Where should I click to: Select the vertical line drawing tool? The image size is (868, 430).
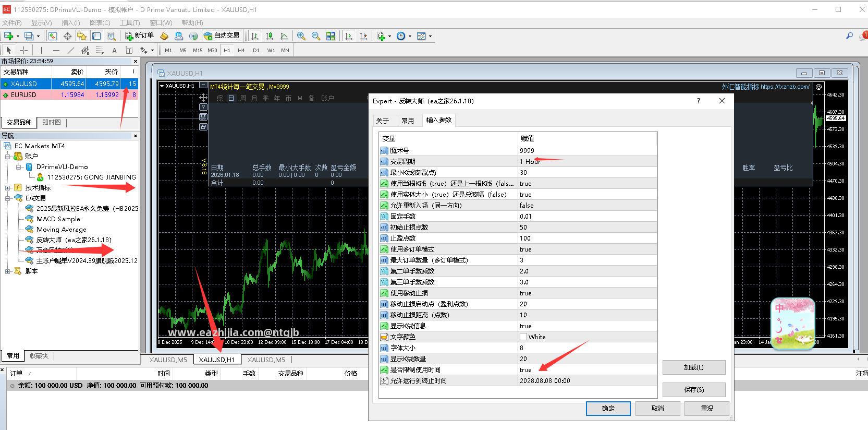pyautogui.click(x=41, y=50)
